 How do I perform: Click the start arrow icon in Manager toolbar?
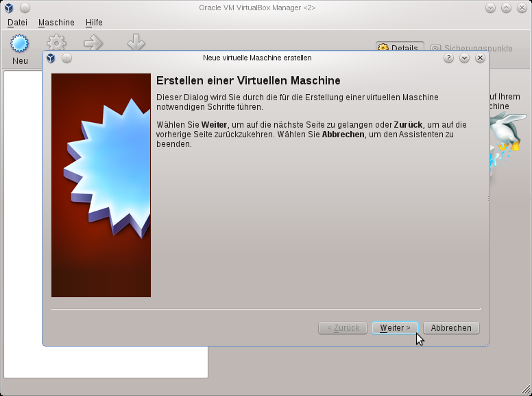[93, 43]
